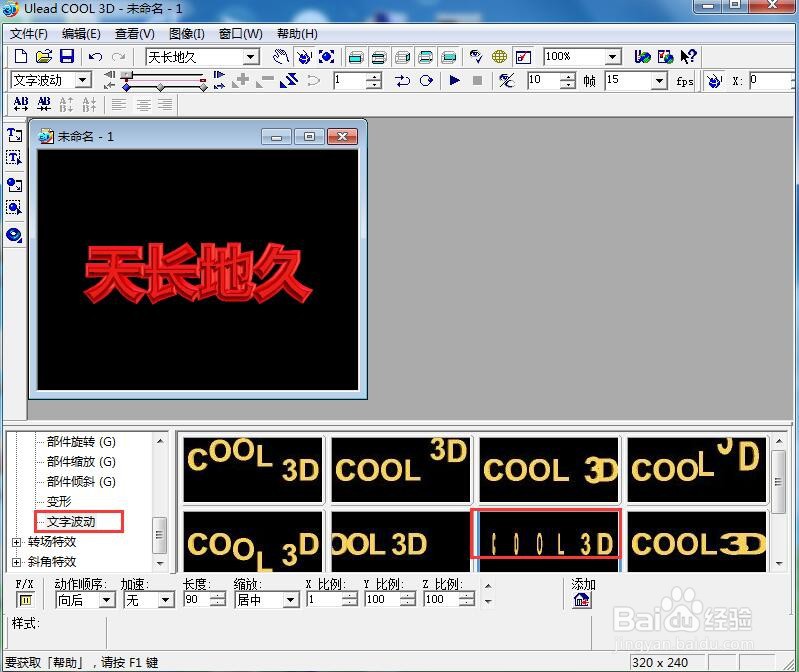Open the 编辑(E) menu

(x=81, y=34)
